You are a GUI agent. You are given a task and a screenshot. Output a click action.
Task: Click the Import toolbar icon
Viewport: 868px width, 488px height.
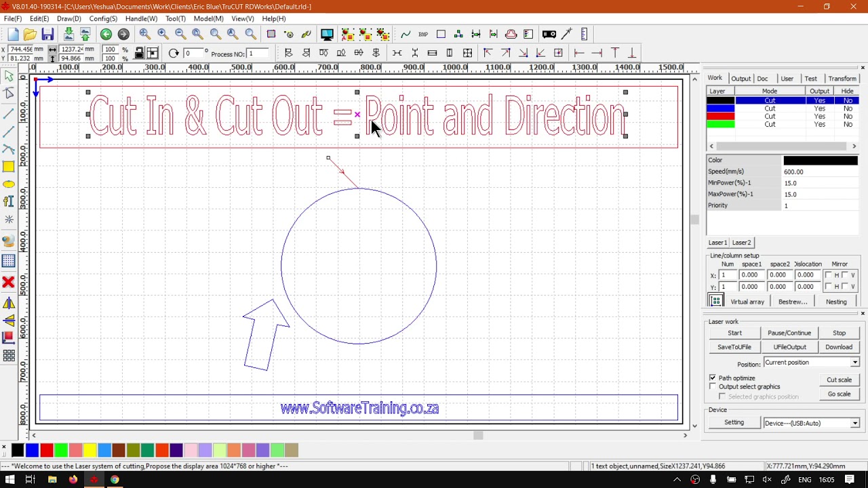tap(68, 34)
